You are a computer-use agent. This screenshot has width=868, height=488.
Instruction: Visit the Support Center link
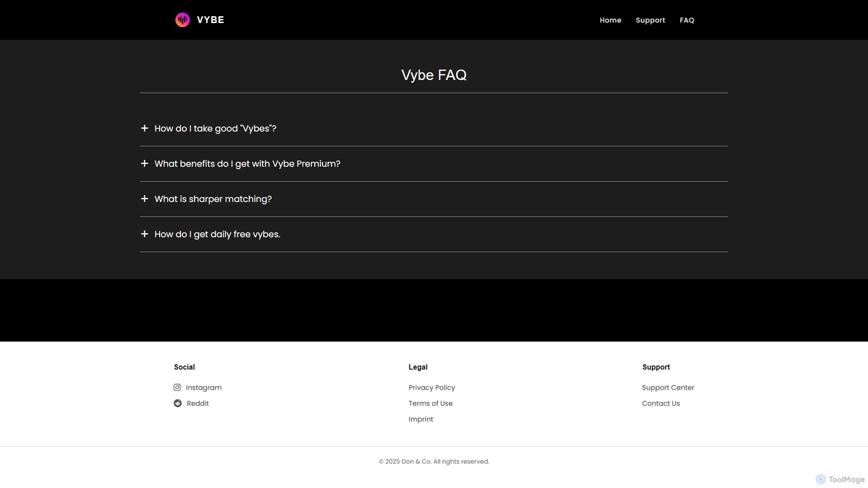click(x=668, y=388)
